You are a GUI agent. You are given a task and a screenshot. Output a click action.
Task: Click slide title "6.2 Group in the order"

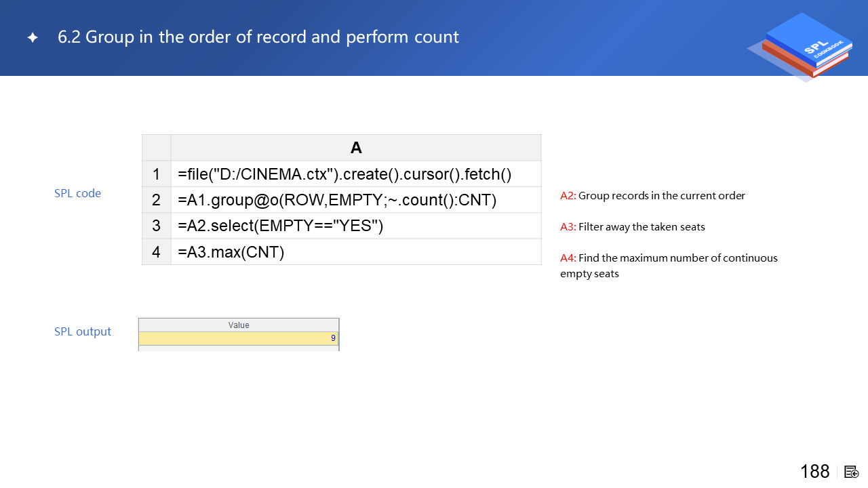click(x=258, y=37)
